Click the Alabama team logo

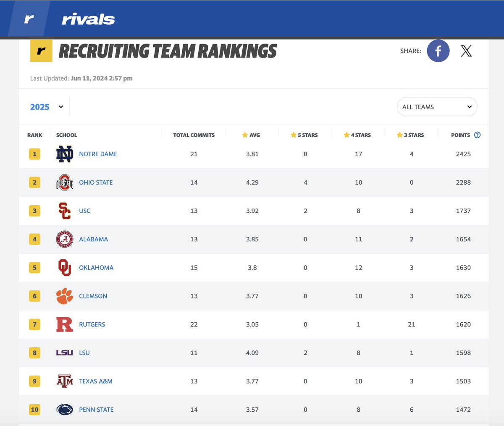click(x=65, y=239)
